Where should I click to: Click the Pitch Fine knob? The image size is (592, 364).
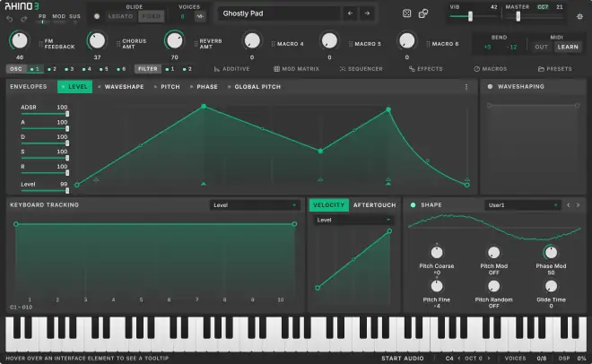(437, 286)
